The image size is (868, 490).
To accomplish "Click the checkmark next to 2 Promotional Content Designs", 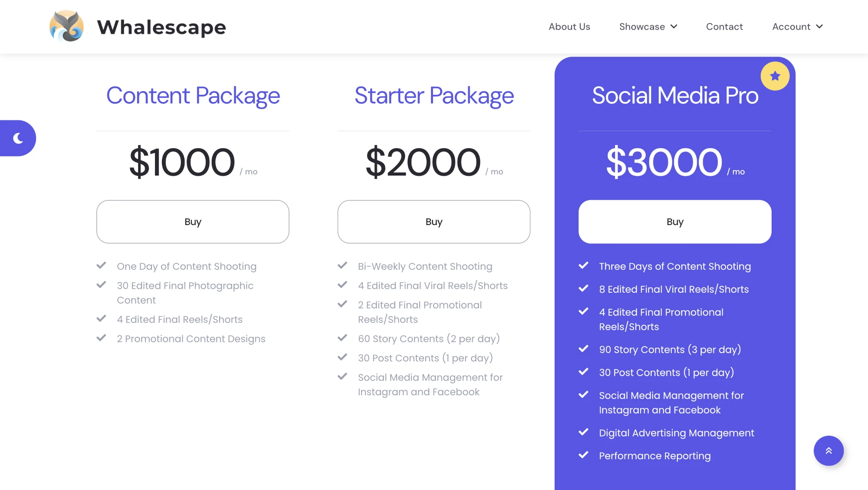I will (102, 338).
